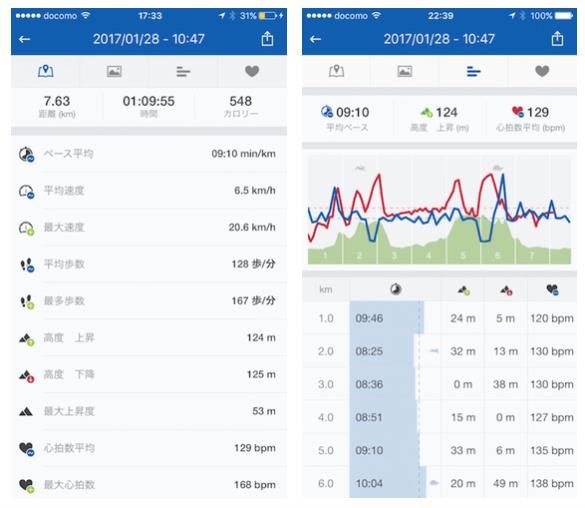Tap the elevation loss column header icon
This screenshot has height=508, width=585.
(506, 290)
